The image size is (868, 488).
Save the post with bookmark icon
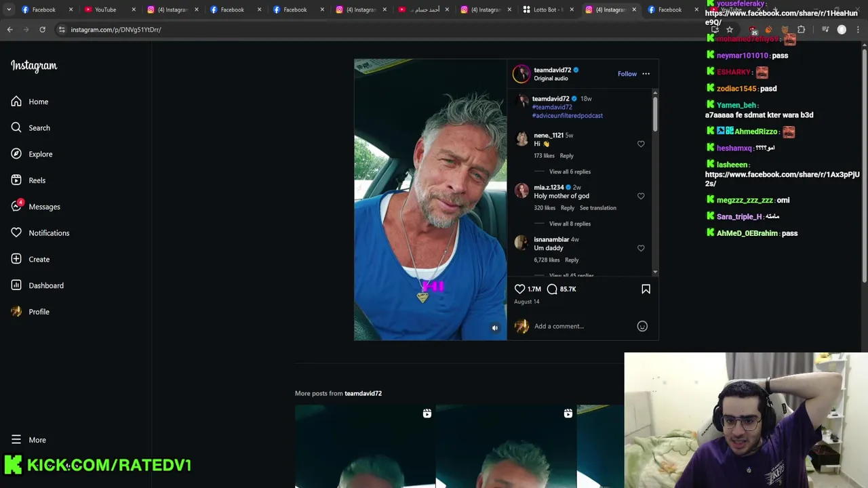coord(646,289)
